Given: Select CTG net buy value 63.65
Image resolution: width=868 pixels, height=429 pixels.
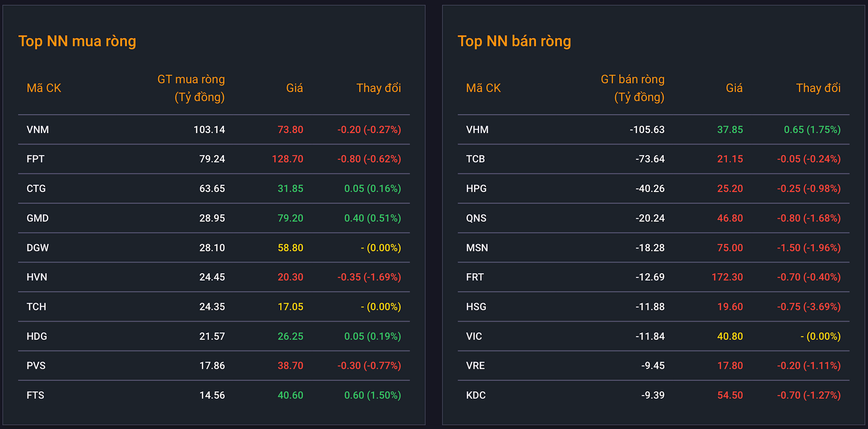Looking at the screenshot, I should (x=212, y=189).
